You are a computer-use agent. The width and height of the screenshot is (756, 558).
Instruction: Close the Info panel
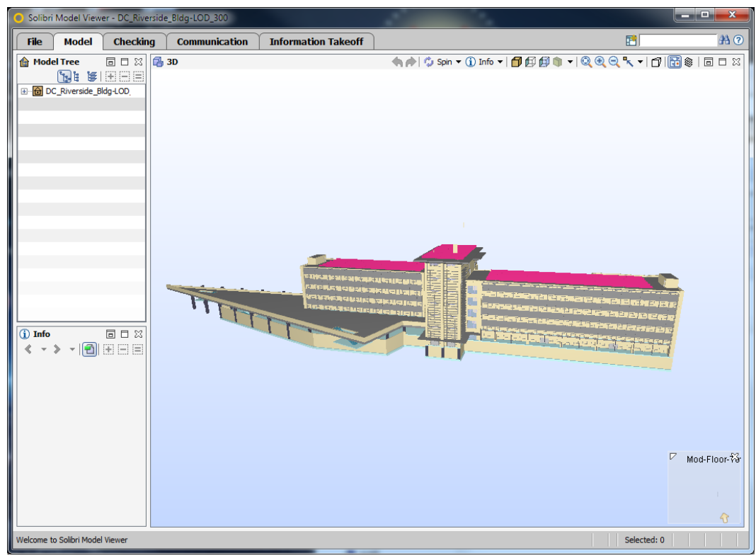tap(138, 334)
